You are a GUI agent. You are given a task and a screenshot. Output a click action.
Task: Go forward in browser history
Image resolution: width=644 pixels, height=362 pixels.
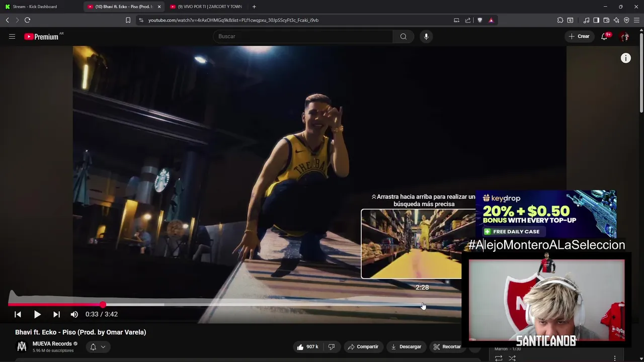tap(17, 20)
